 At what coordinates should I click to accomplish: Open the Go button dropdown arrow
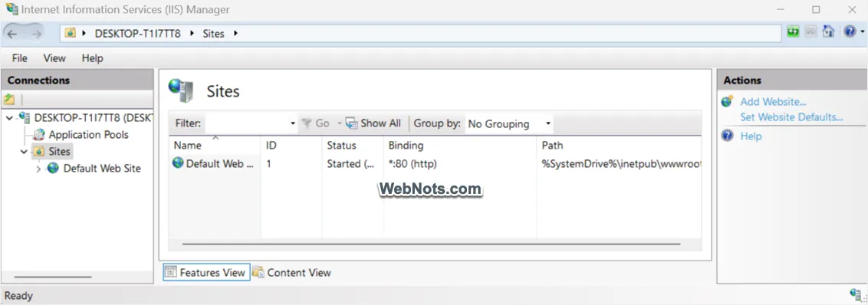[x=339, y=123]
